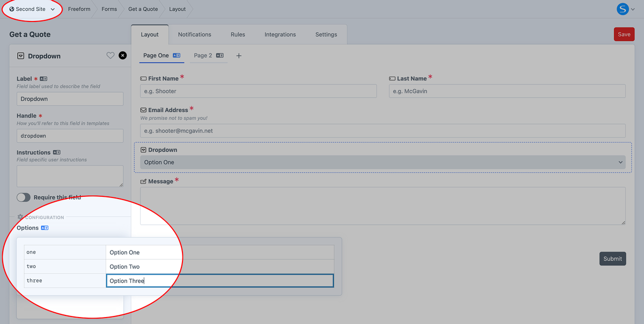This screenshot has height=324, width=644.
Task: Click the globe icon beside Second Site
Action: pyautogui.click(x=12, y=9)
